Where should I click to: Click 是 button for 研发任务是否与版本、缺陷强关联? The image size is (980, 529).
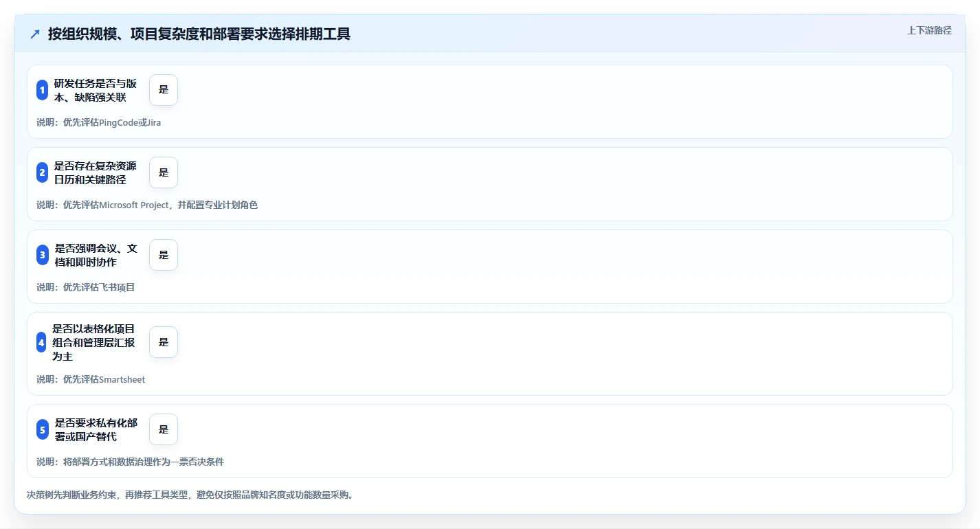pos(164,90)
